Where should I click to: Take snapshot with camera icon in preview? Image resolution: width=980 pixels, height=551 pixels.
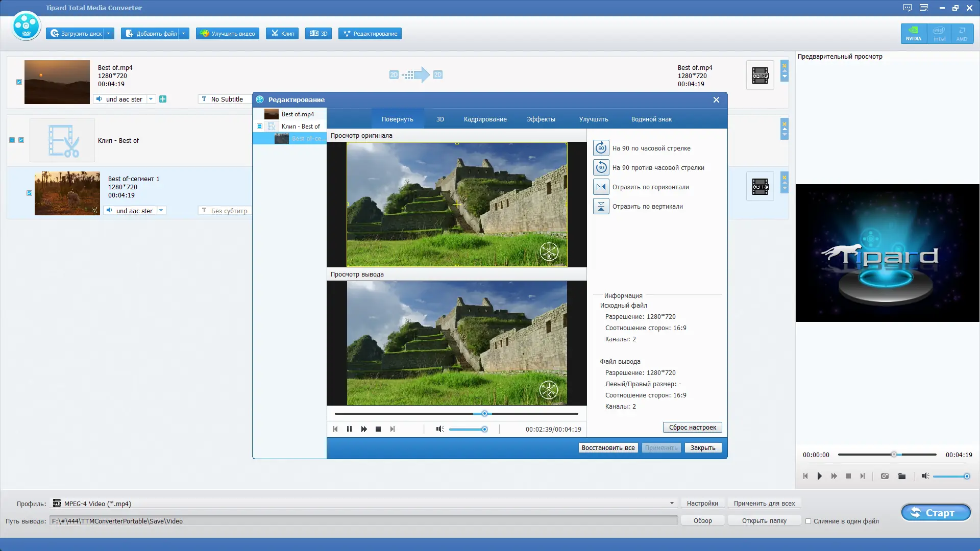pos(885,476)
